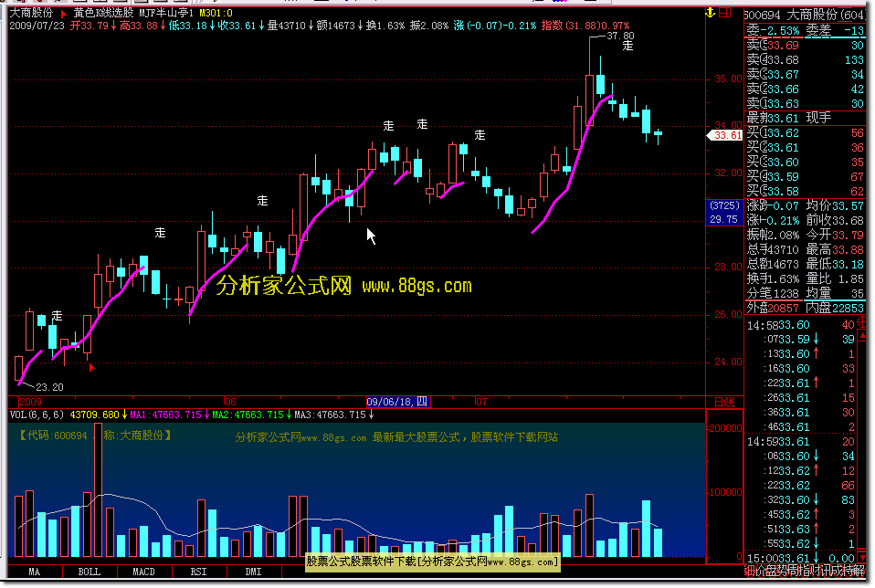Click the red window-layout icon beside the anchor
This screenshot has width=875, height=588.
click(725, 12)
